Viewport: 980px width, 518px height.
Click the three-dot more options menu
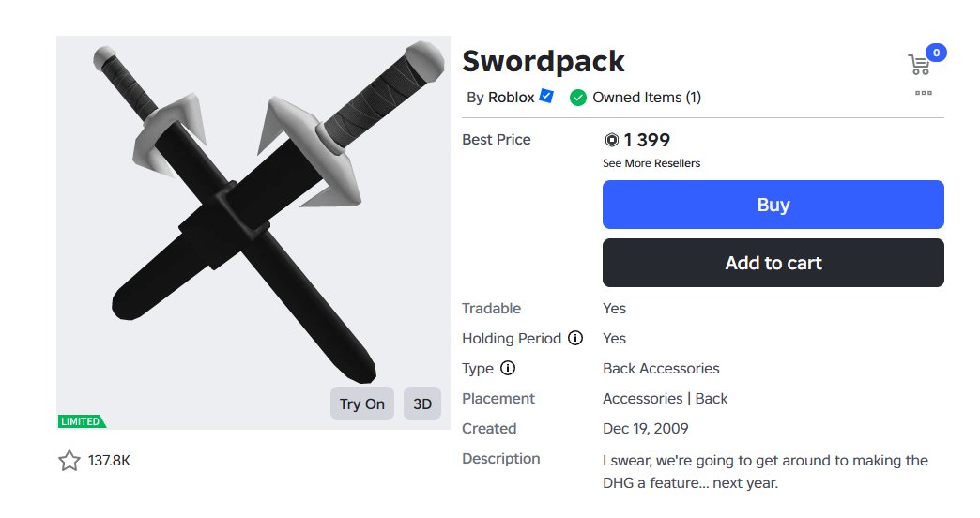tap(923, 93)
